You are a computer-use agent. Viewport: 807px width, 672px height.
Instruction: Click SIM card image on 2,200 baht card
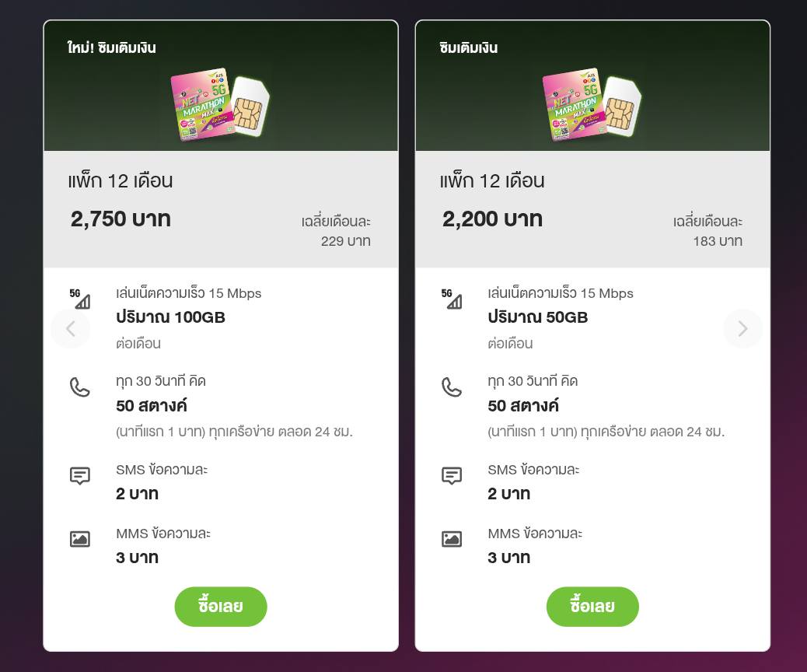point(592,105)
